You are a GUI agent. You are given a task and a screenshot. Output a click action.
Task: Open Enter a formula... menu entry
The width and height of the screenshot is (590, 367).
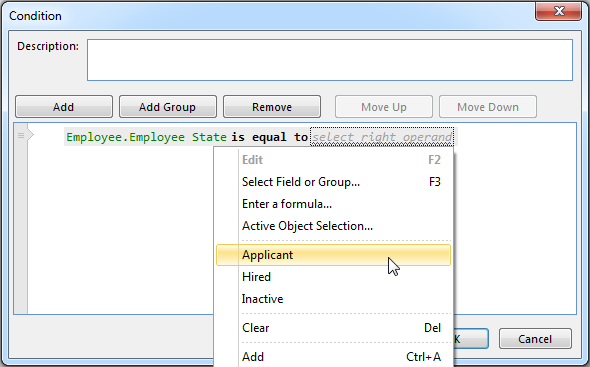pyautogui.click(x=333, y=204)
